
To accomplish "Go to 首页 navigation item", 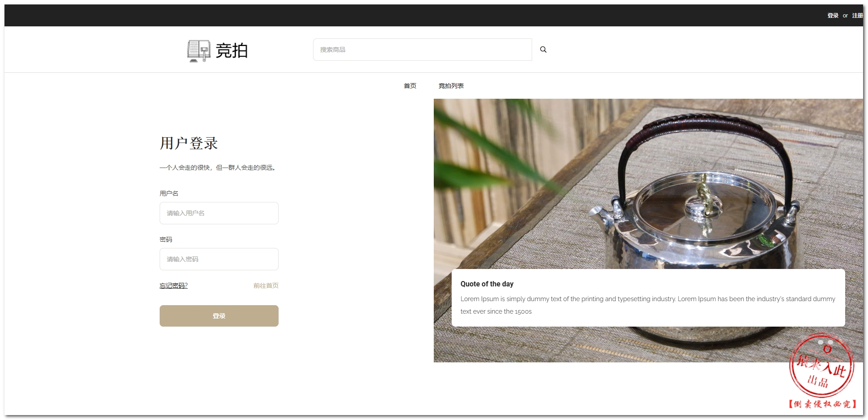I will 410,86.
